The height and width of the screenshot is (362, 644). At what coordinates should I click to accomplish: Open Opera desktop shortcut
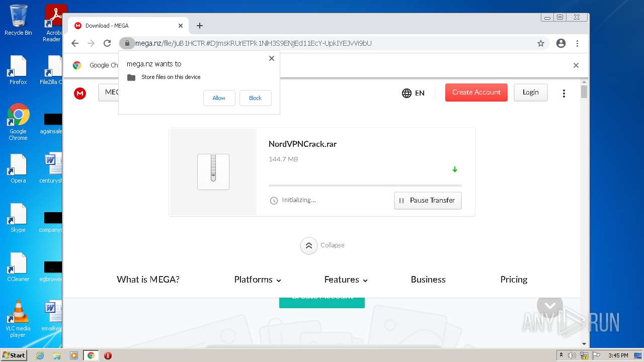tap(18, 168)
